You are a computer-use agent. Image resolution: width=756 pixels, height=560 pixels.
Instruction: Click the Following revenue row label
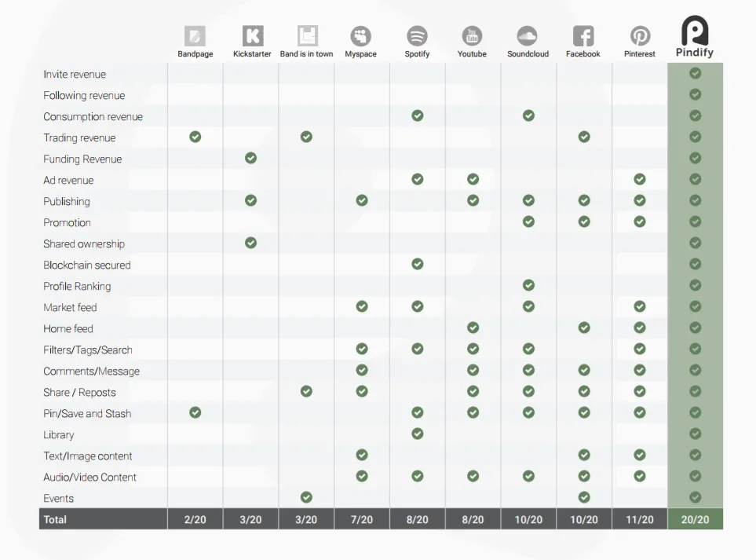tap(84, 96)
